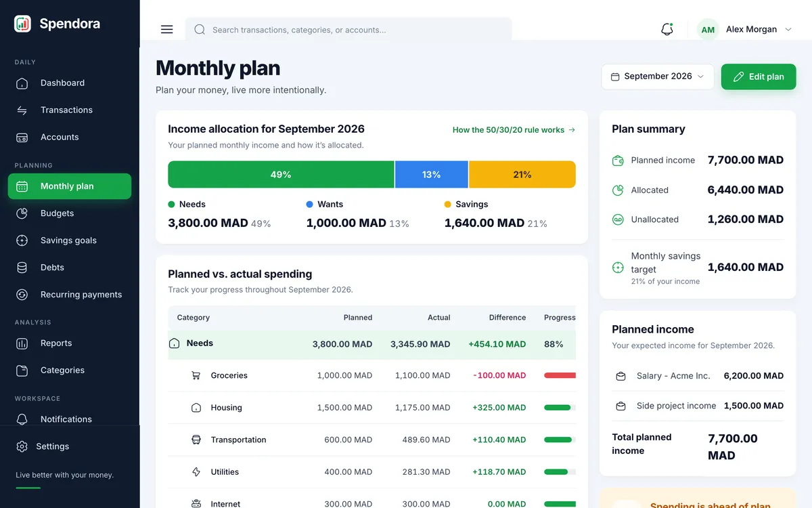Toggle the hamburger menu icon
The image size is (812, 508).
tap(166, 30)
